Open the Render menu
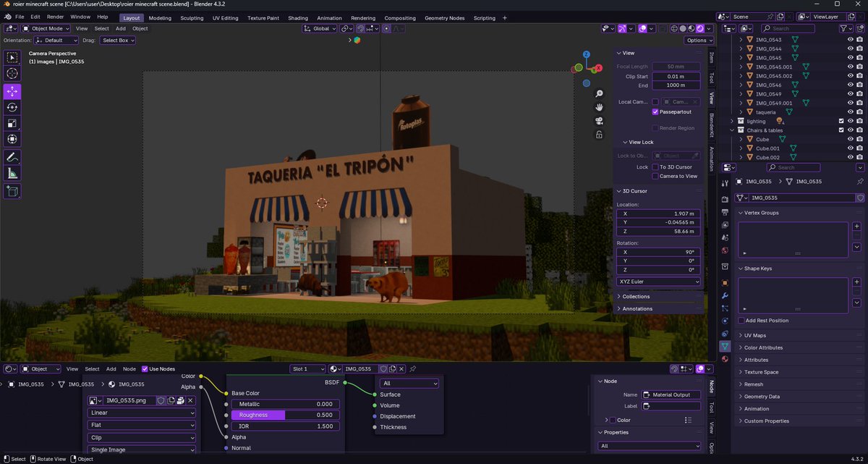 coord(56,17)
